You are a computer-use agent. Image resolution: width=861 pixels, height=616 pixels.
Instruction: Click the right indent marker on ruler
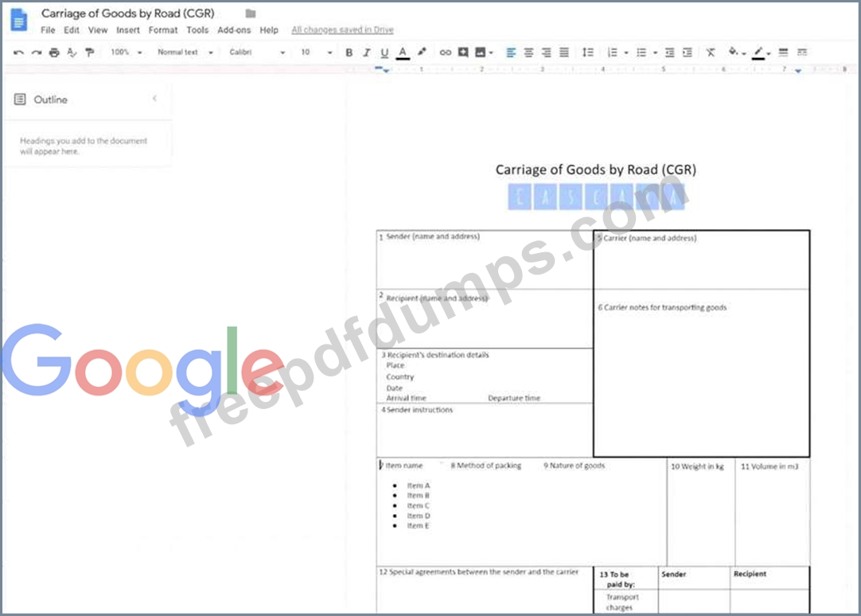(798, 70)
